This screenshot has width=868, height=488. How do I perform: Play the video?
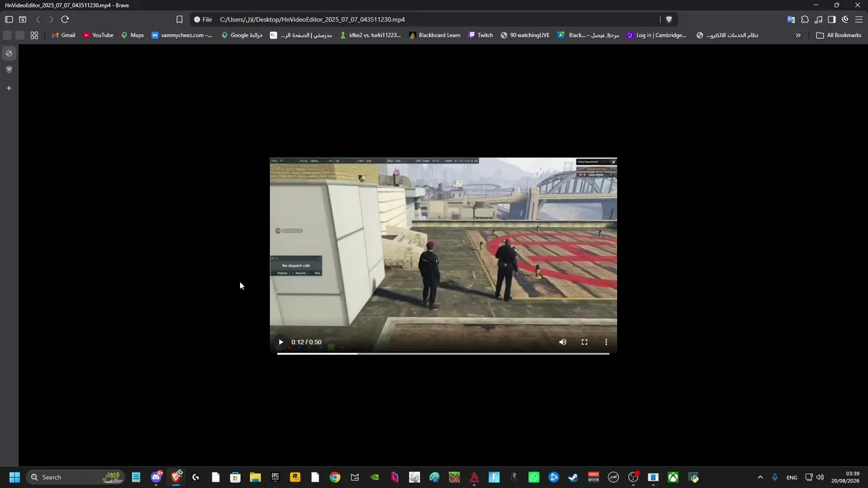281,342
